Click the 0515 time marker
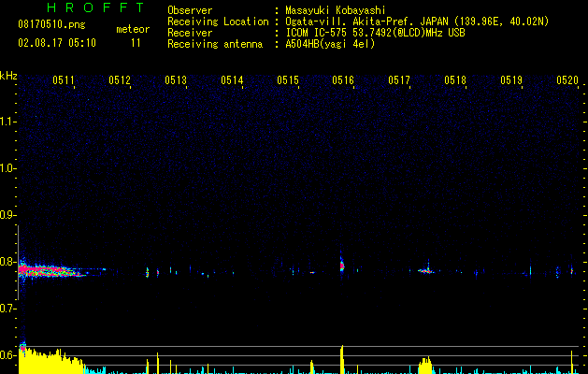588x374 pixels. click(288, 80)
